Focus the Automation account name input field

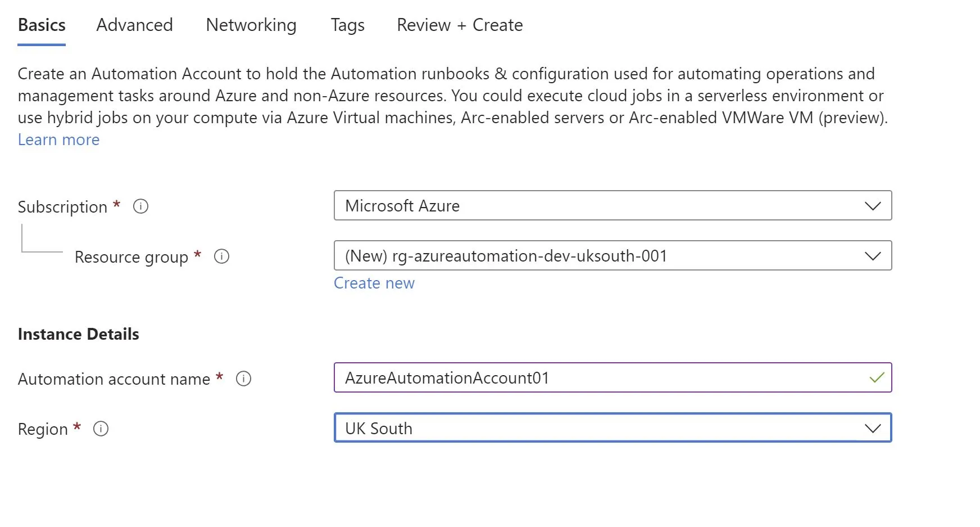coord(612,377)
